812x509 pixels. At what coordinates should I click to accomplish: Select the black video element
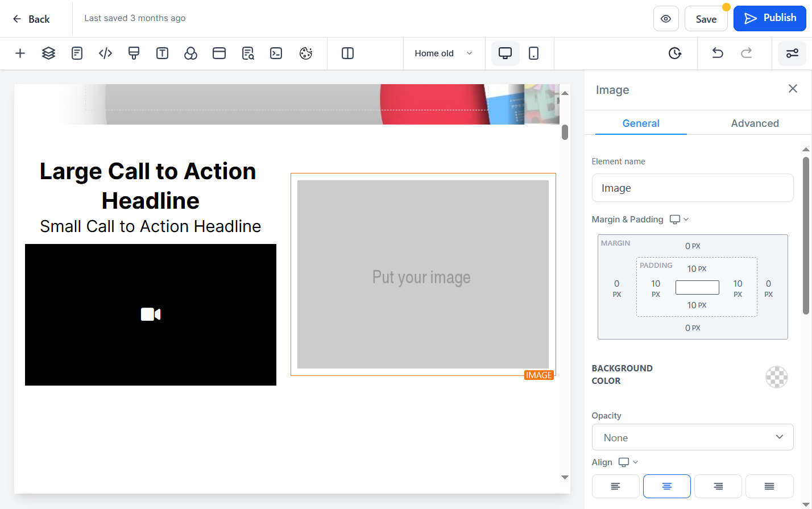point(151,314)
